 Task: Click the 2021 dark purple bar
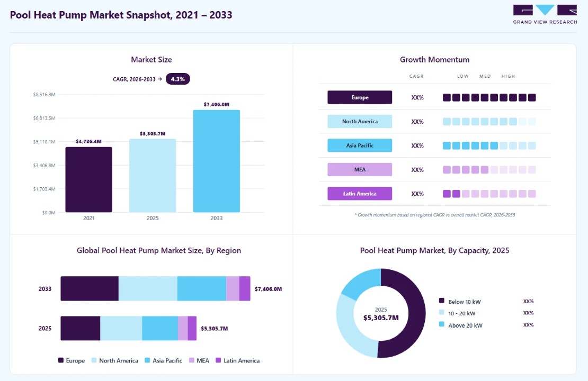pos(88,180)
